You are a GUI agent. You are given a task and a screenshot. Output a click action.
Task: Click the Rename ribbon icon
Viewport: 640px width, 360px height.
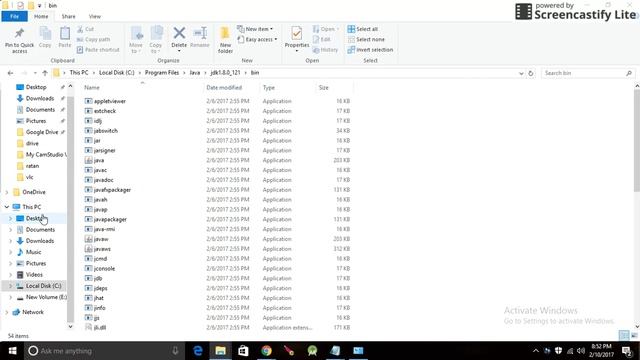[200, 33]
